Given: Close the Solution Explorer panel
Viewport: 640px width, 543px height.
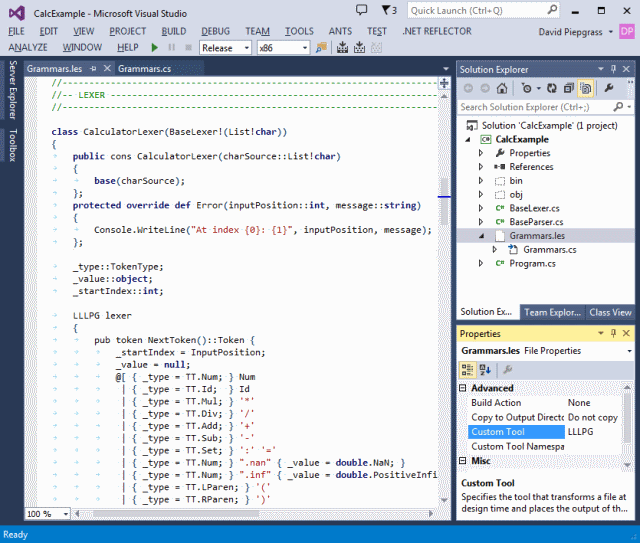Looking at the screenshot, I should pyautogui.click(x=626, y=69).
